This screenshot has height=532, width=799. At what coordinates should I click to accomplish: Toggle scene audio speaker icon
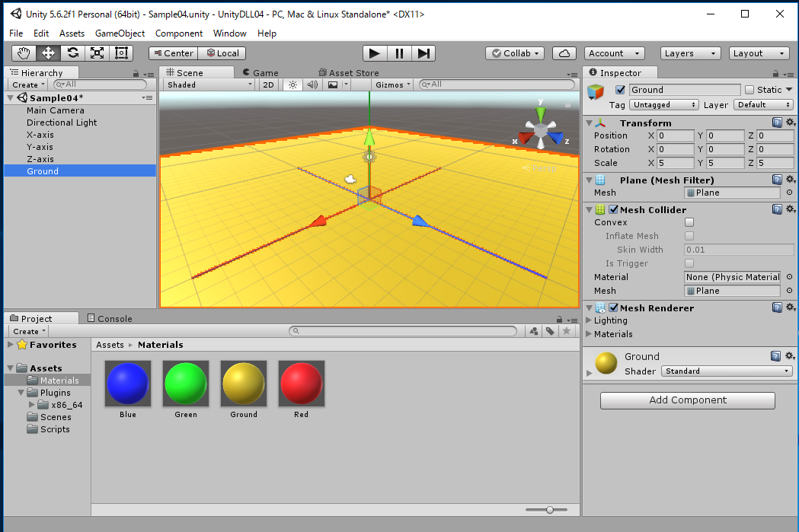click(x=312, y=84)
